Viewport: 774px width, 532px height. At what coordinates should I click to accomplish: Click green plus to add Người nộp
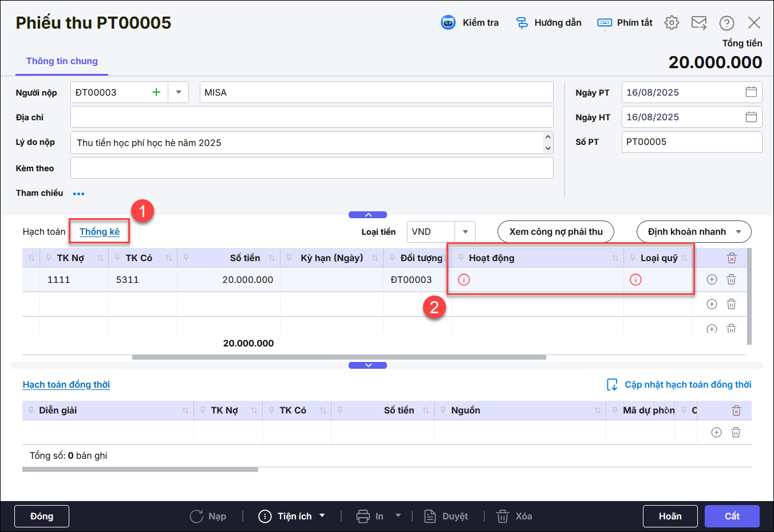(156, 92)
